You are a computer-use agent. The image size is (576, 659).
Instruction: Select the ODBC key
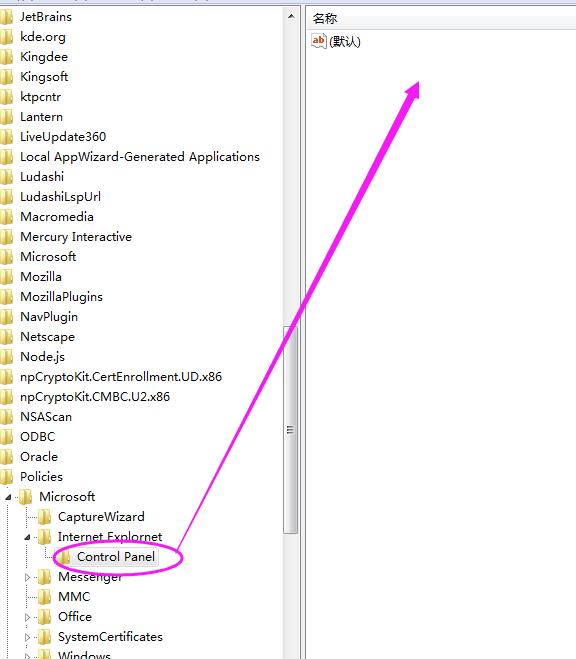tap(38, 437)
